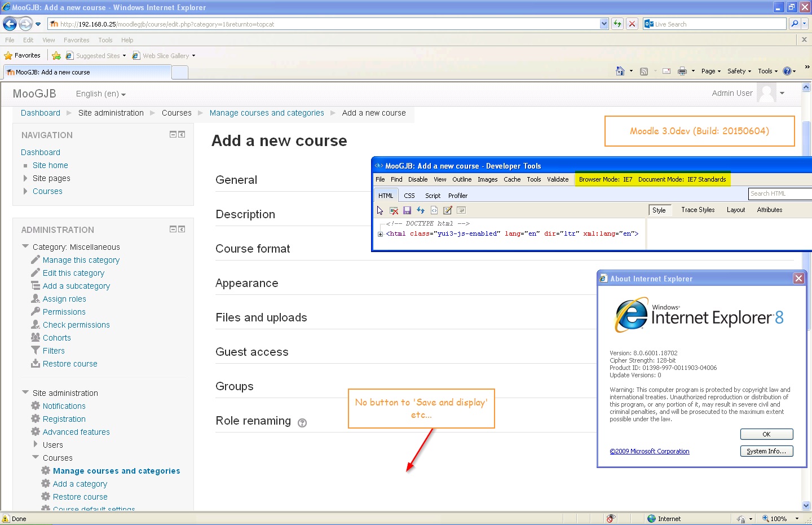Open the Page menu in command bar
Screen dimensions: 812x525
pyautogui.click(x=711, y=71)
